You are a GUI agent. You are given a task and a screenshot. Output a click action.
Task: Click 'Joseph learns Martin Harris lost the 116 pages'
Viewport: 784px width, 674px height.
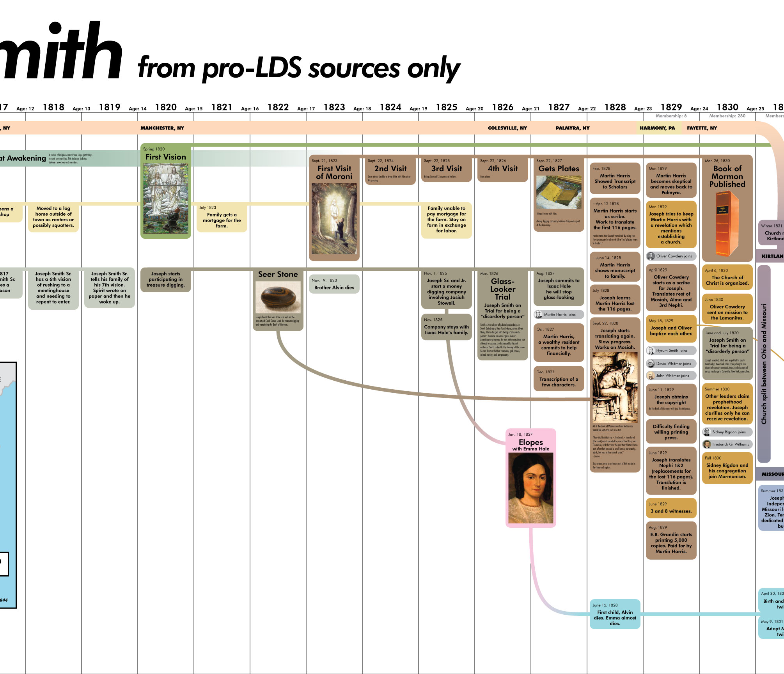tap(615, 300)
